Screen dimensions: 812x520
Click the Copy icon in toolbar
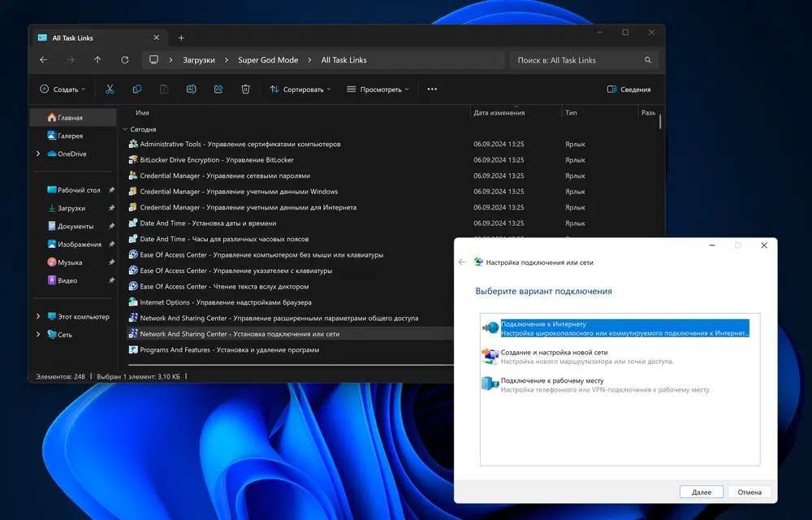[x=137, y=89]
